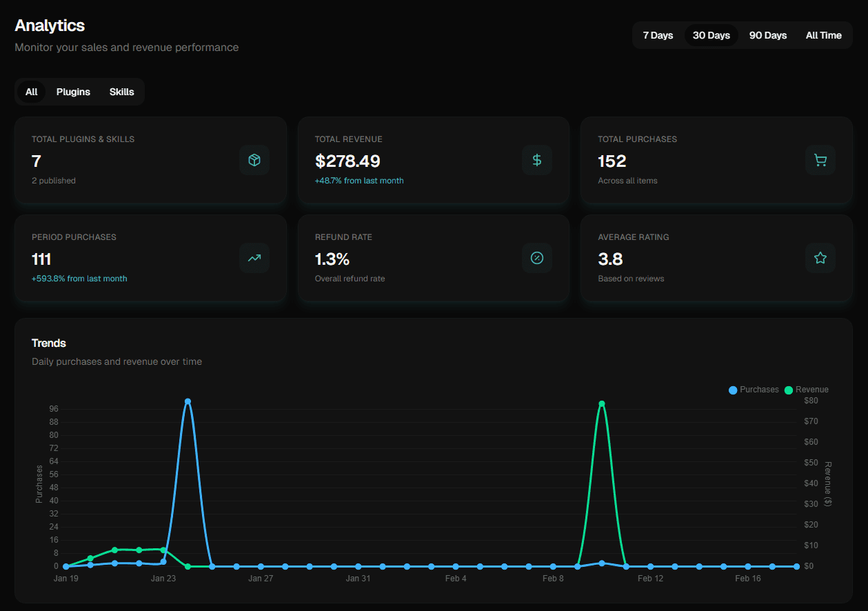Select the refund rate gauge icon
Viewport: 868px width, 611px height.
pos(537,258)
